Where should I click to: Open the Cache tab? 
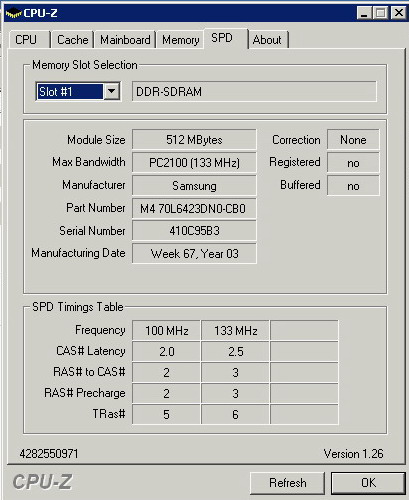click(x=72, y=40)
